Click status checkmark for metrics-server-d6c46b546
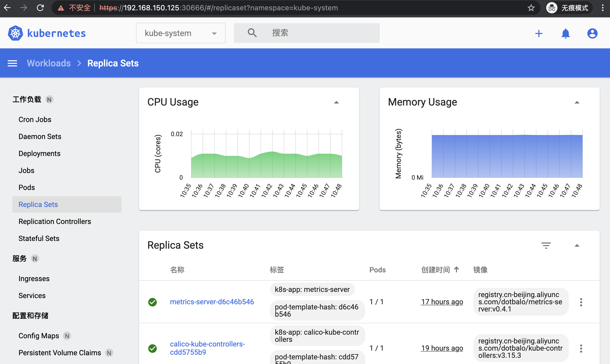 (x=152, y=302)
